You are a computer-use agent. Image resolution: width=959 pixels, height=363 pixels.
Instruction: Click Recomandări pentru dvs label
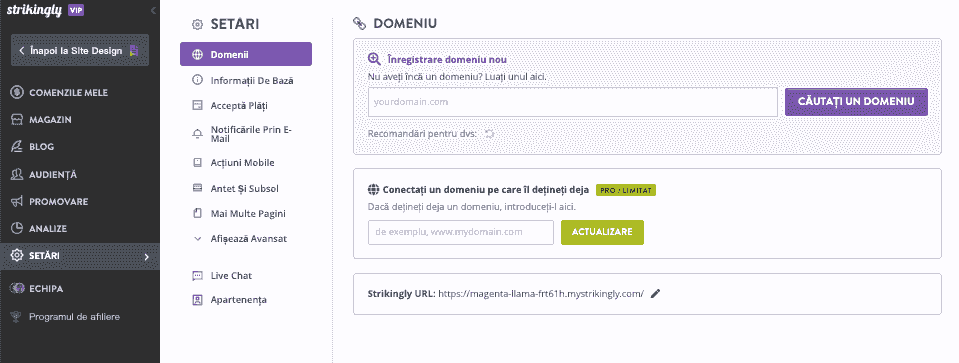[422, 134]
